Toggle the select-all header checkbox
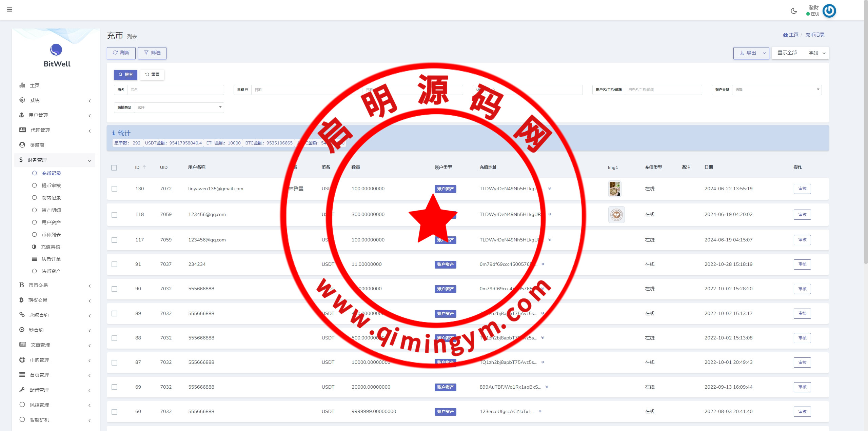This screenshot has height=431, width=868. pyautogui.click(x=114, y=168)
